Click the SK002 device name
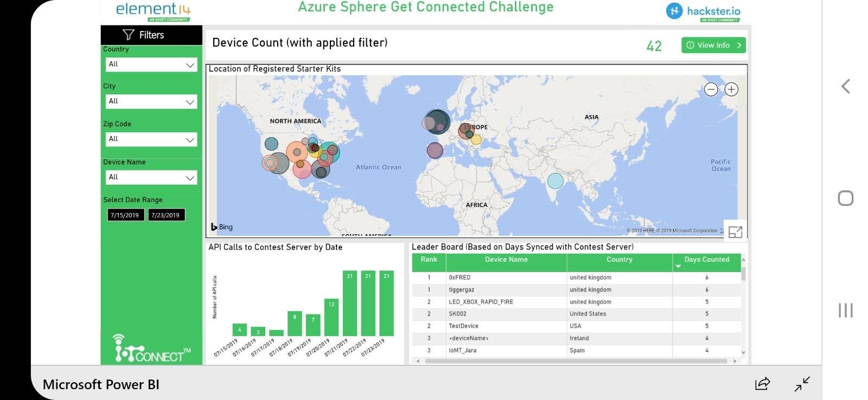 pyautogui.click(x=457, y=314)
